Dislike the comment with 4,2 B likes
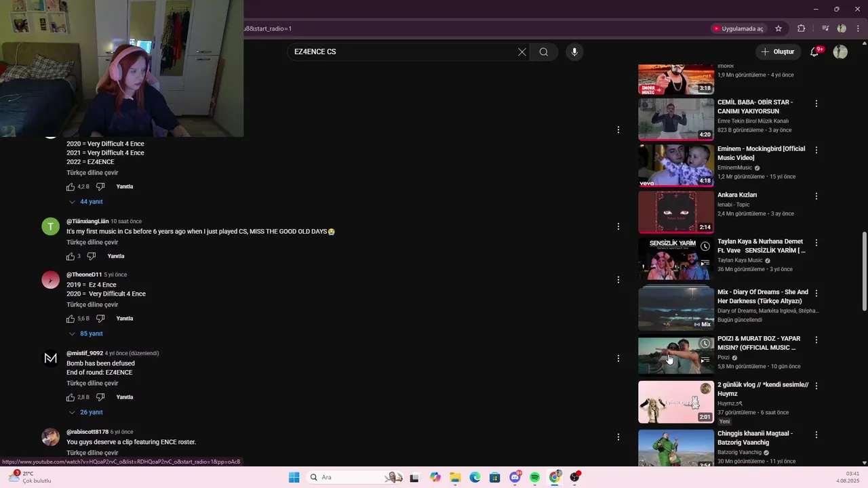Image resolution: width=868 pixels, height=488 pixels. (100, 186)
